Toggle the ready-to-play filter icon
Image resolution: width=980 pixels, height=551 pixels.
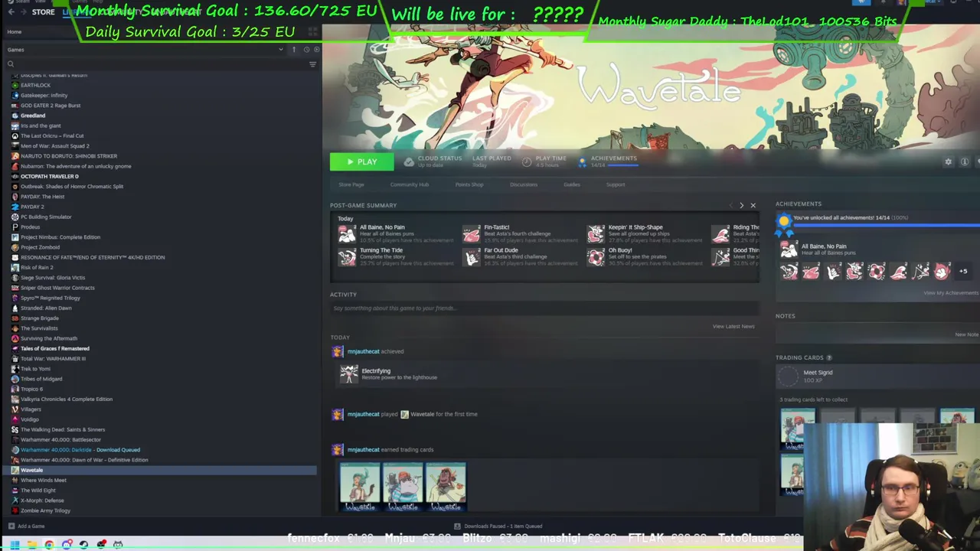click(316, 50)
